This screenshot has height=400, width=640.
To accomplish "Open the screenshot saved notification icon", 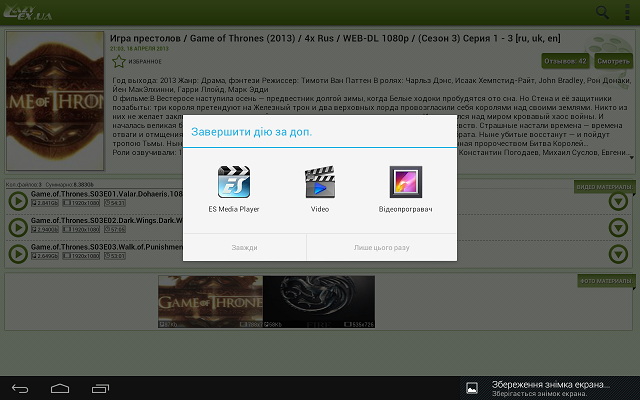I will pos(472,388).
